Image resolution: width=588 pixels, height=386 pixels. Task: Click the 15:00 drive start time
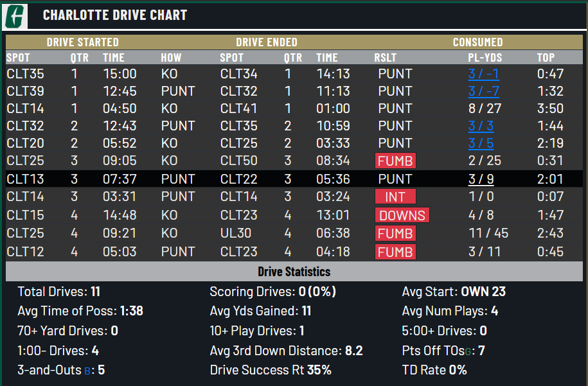(x=120, y=74)
